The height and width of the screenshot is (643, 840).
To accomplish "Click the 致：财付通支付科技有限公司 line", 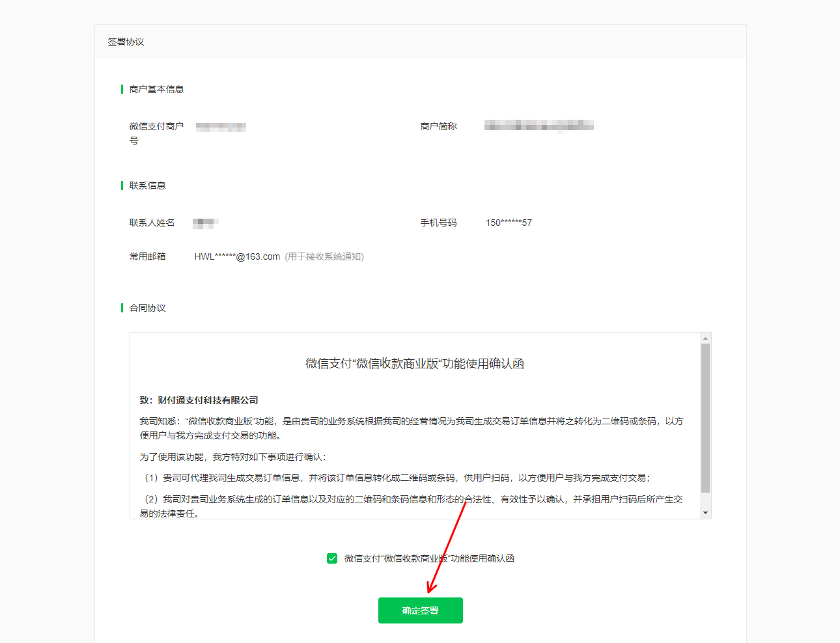I will [x=199, y=400].
